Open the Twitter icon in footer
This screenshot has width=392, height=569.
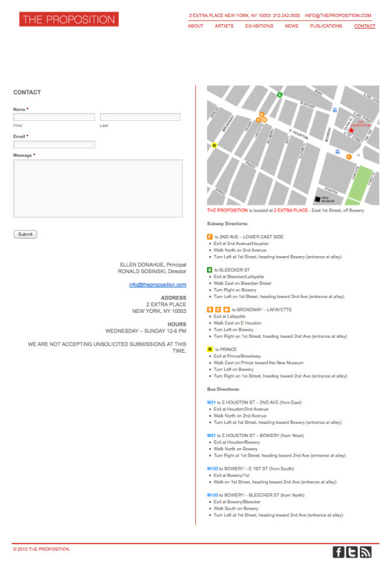[352, 552]
